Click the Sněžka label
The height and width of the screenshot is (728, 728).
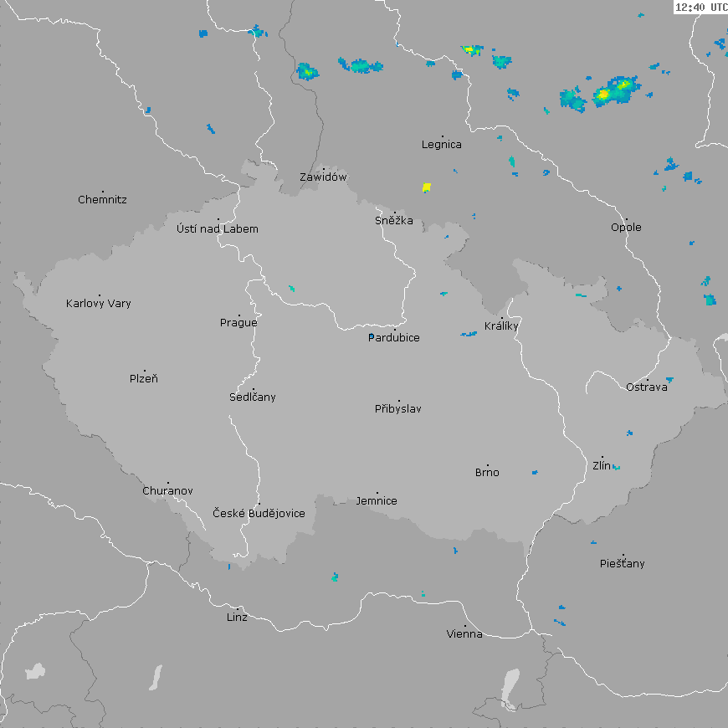[x=394, y=221]
